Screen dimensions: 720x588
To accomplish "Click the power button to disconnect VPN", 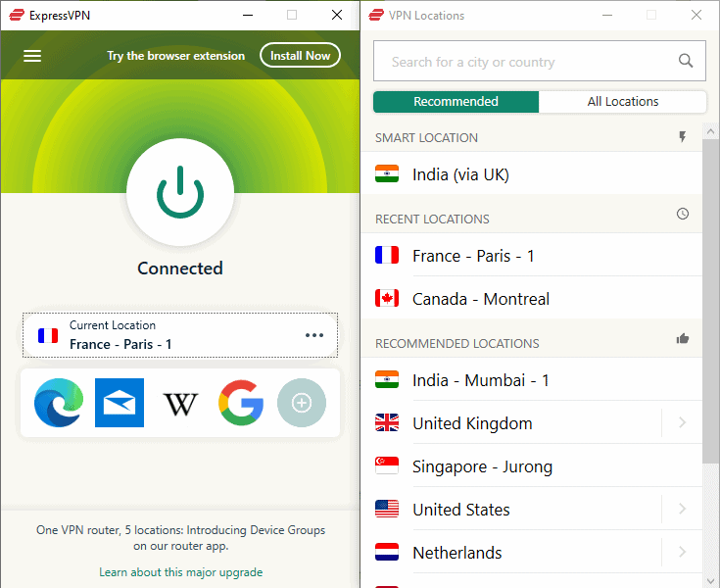I will click(180, 192).
